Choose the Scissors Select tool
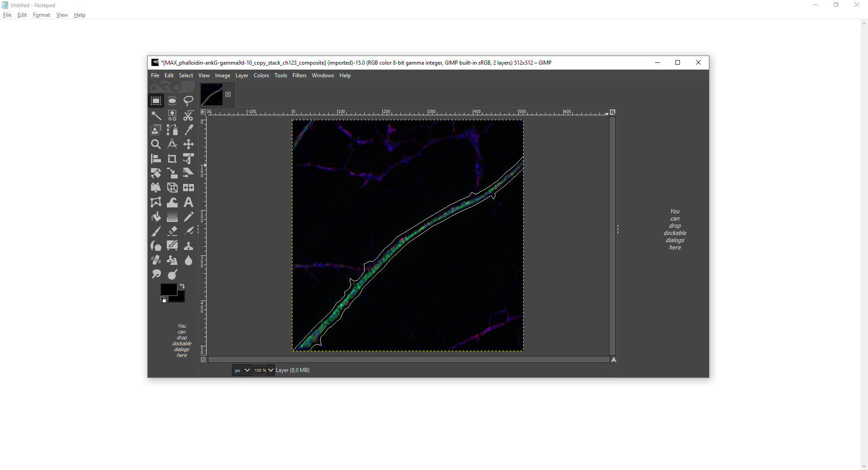Screen dimensions: 868x470 tap(189, 115)
